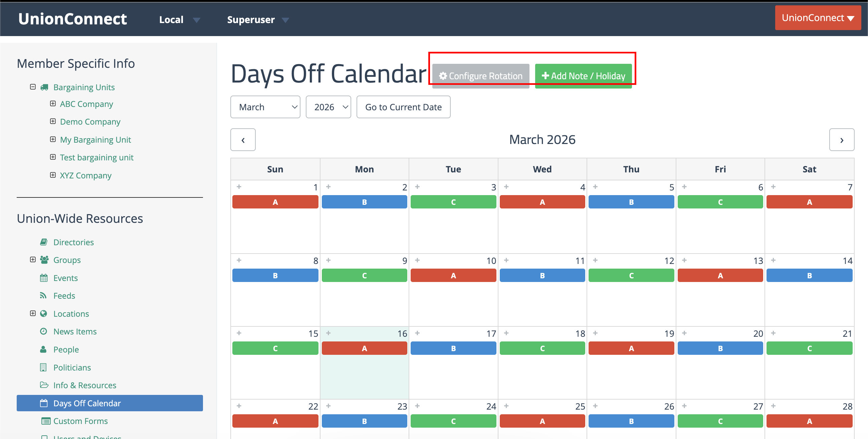
Task: Click the Info & Resources folder icon
Action: (44, 385)
